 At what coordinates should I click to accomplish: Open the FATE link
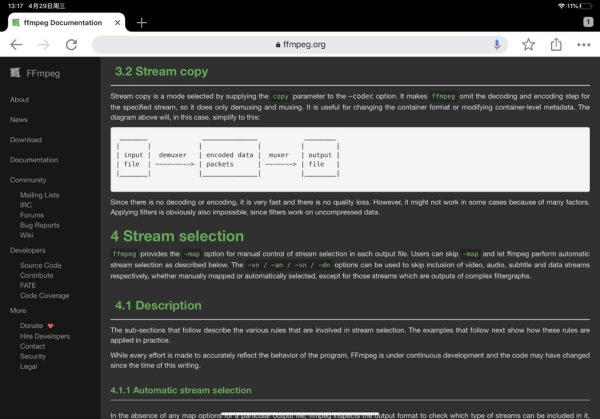[x=28, y=285]
